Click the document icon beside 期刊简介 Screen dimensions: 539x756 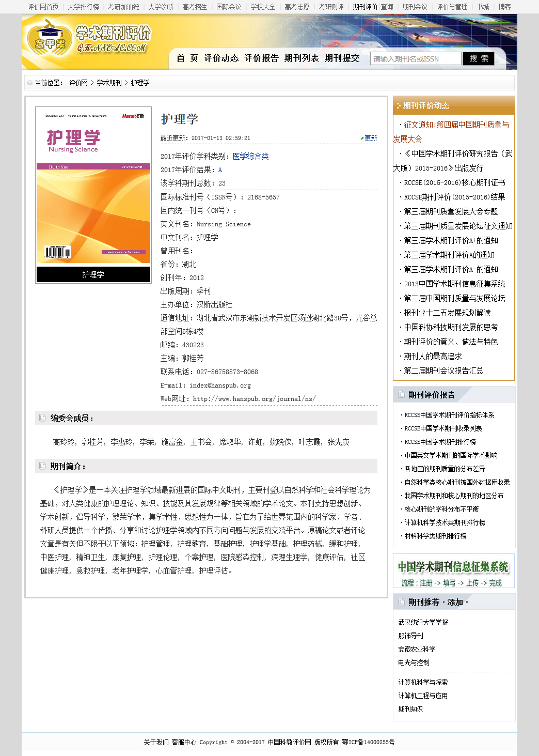point(42,466)
